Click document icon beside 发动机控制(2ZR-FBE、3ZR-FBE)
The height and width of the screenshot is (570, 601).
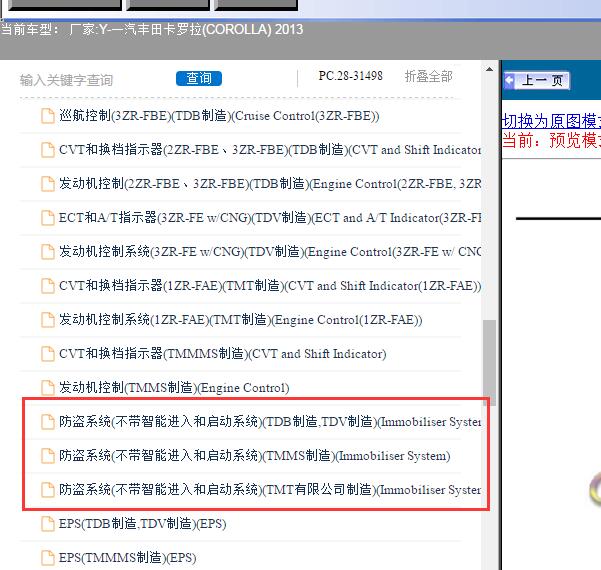[48, 184]
